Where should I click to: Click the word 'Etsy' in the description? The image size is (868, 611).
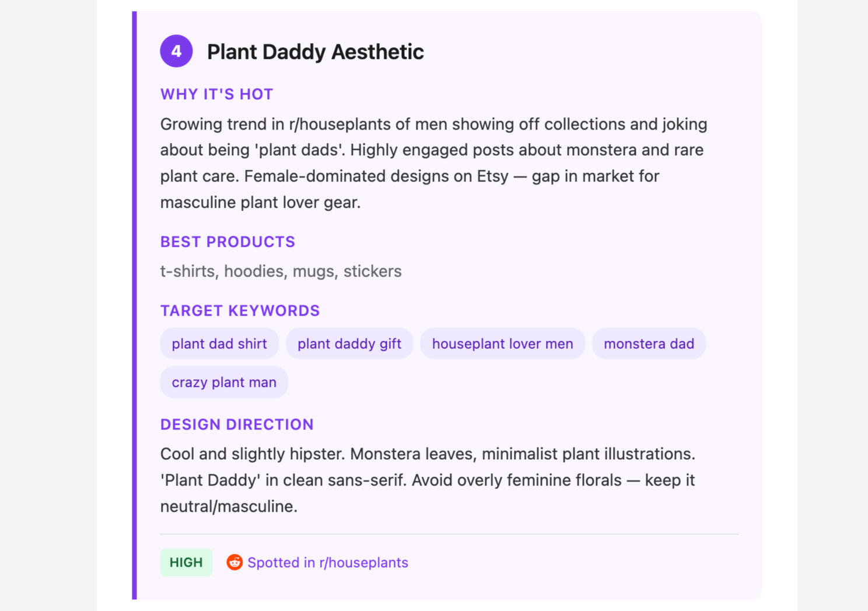pyautogui.click(x=492, y=176)
